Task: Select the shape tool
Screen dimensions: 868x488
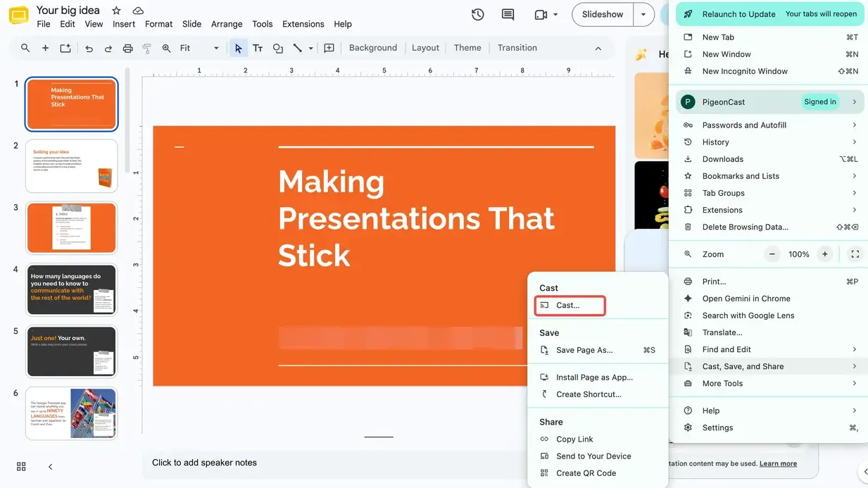Action: (278, 48)
